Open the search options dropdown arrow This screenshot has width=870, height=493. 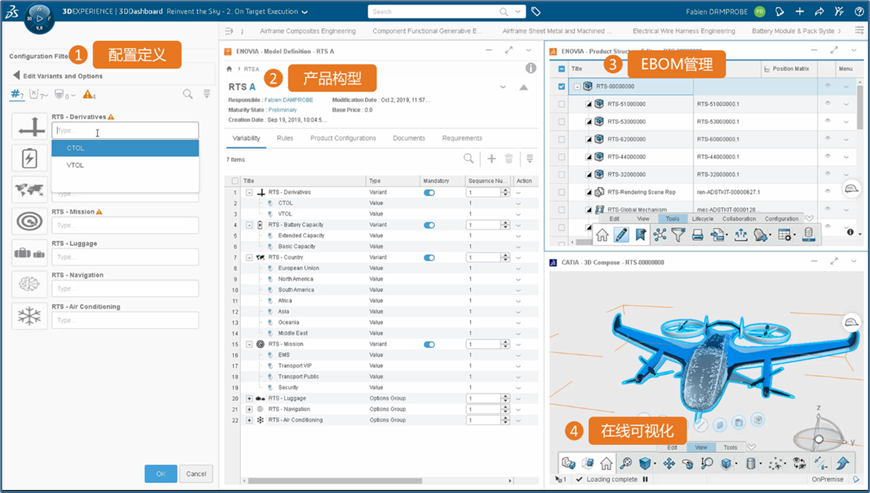pyautogui.click(x=518, y=11)
